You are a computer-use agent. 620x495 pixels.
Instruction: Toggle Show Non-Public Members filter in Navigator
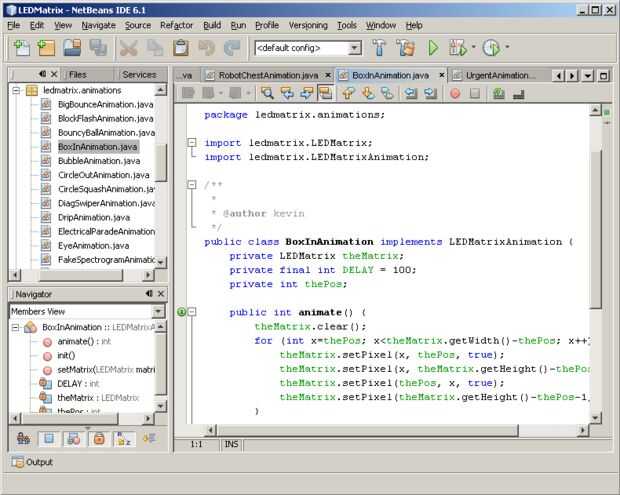[99, 438]
